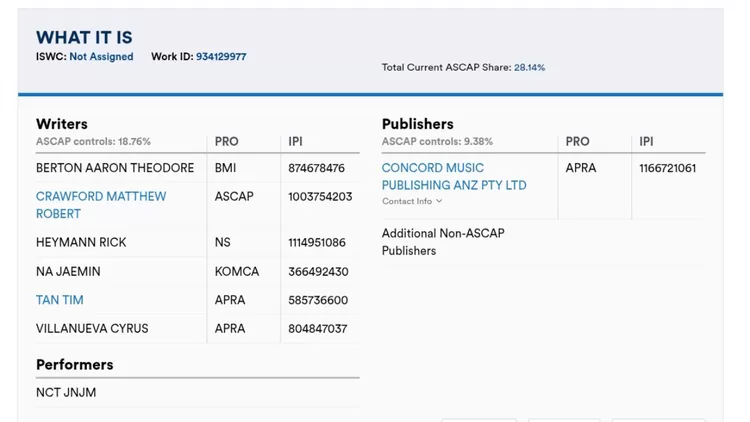Click the Publishers section heading

click(418, 124)
